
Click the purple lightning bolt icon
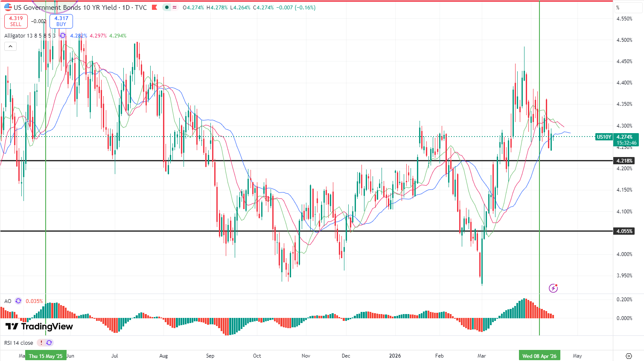[x=553, y=288]
